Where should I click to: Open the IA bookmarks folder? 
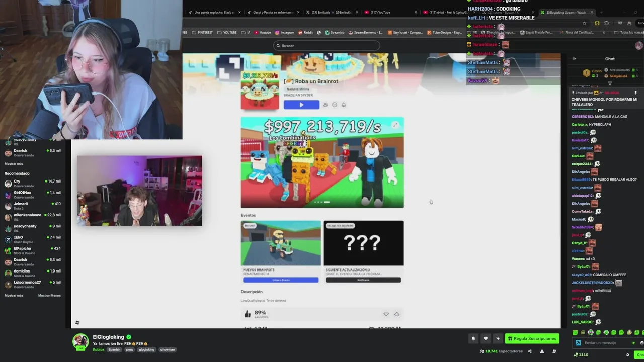click(246, 32)
